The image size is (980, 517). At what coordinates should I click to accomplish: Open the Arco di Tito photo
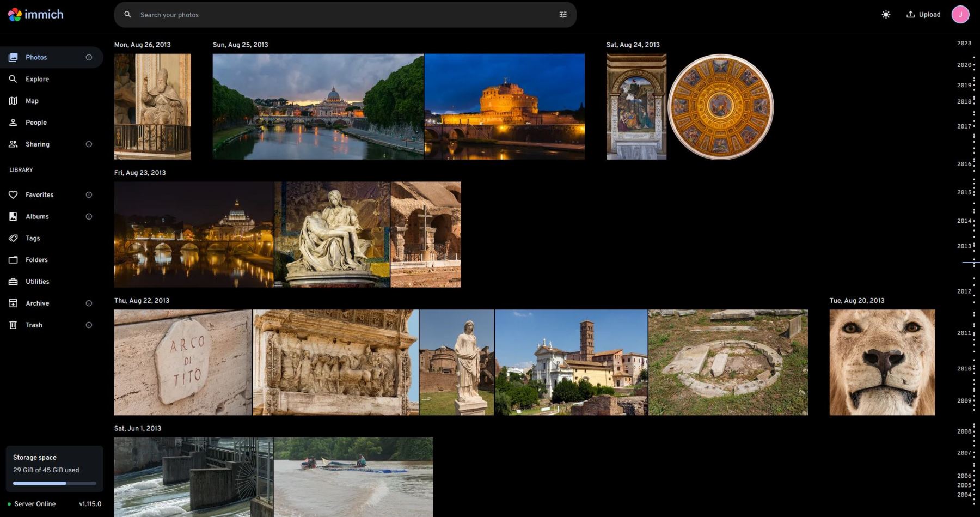pyautogui.click(x=183, y=362)
